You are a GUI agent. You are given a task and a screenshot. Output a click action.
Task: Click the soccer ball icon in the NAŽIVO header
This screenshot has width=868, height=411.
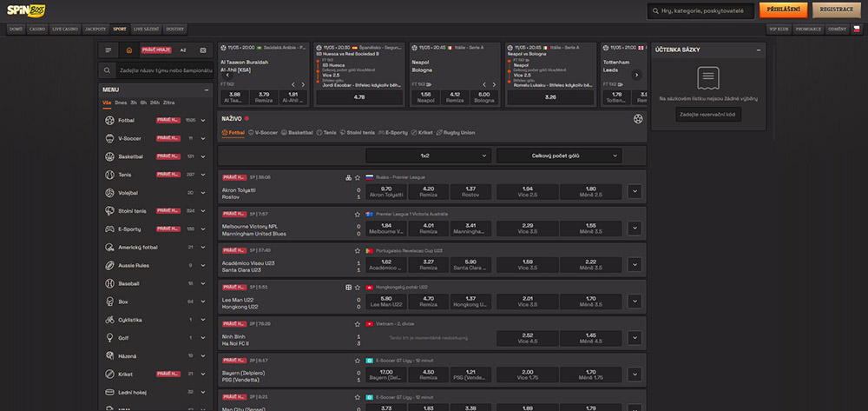tap(638, 118)
